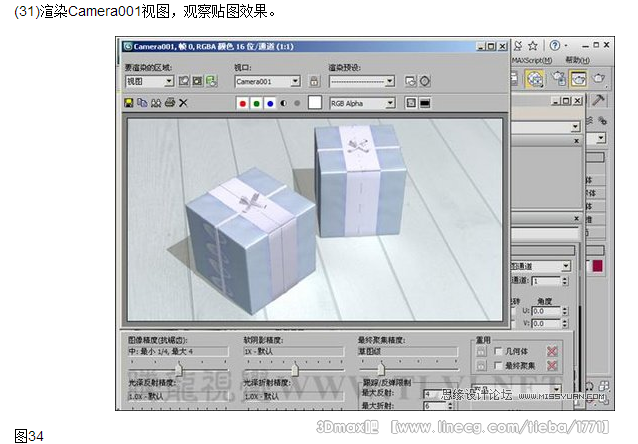Click the clone rendered frame window icon

click(x=155, y=103)
